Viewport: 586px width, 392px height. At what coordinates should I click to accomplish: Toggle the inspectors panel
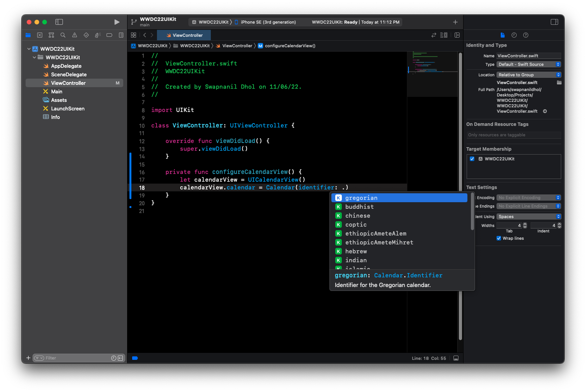click(x=555, y=22)
